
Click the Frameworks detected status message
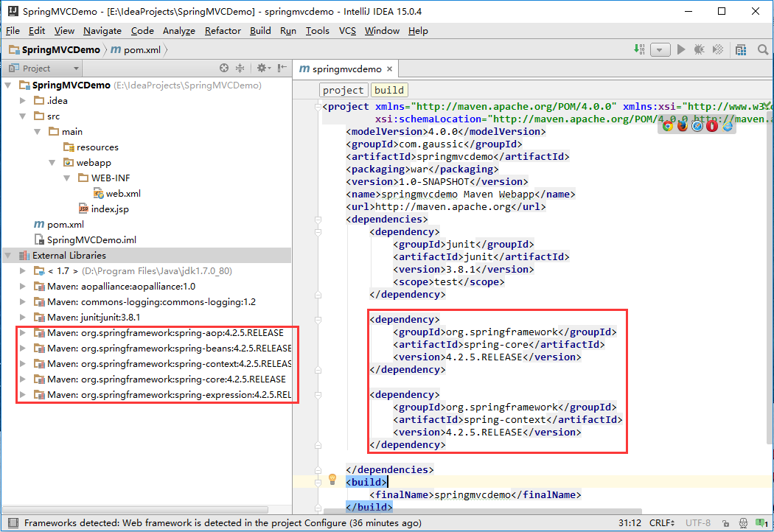[x=223, y=523]
